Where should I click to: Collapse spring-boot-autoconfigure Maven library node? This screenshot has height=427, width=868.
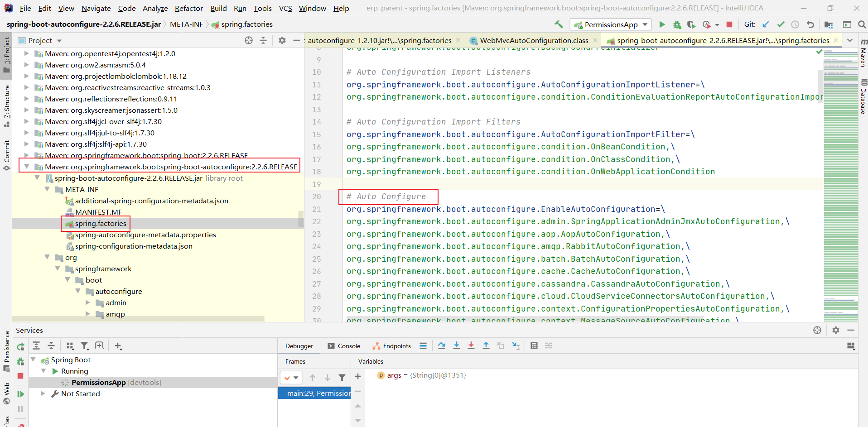tap(27, 167)
